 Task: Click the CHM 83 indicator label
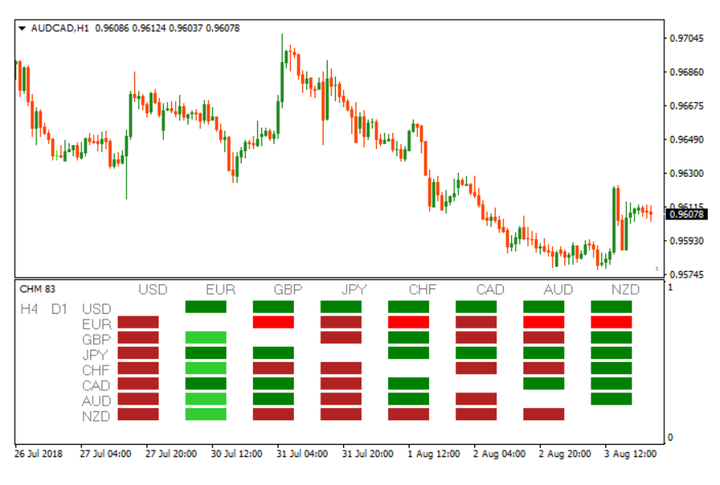tap(38, 290)
